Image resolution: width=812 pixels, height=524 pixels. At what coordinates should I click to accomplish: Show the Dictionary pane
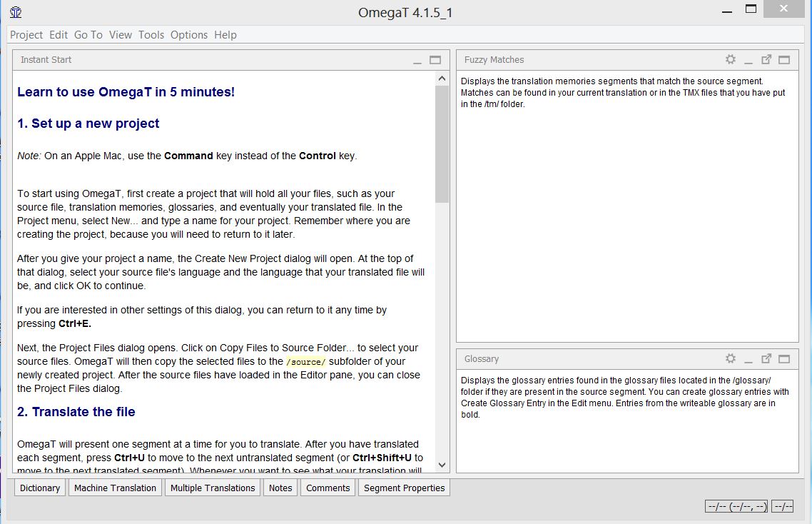(40, 488)
